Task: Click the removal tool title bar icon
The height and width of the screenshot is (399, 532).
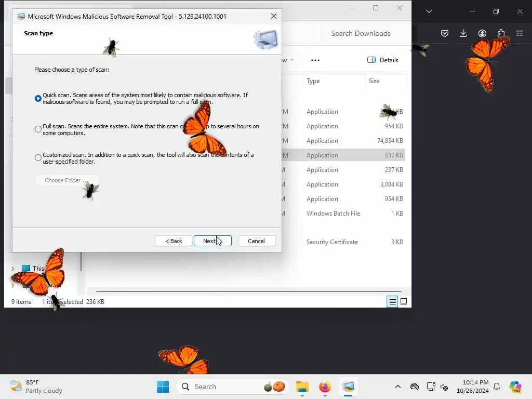Action: pos(21,16)
